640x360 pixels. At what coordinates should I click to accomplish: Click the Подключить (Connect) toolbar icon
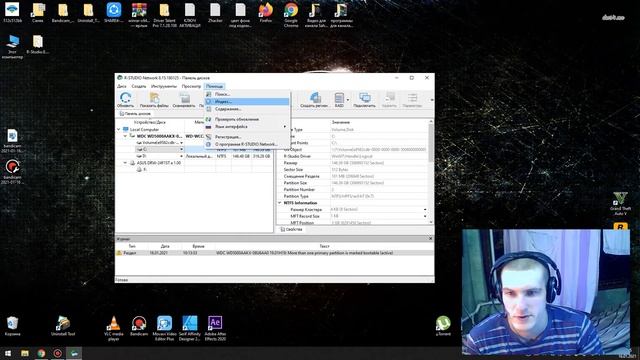point(364,100)
